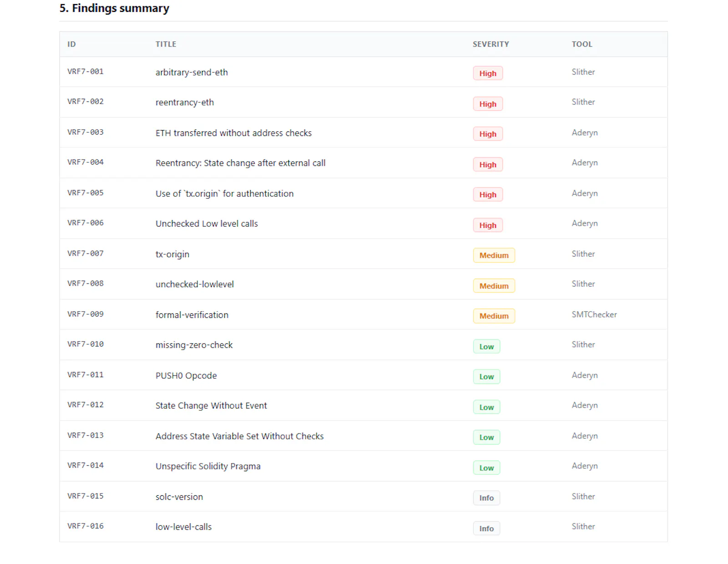728x564 pixels.
Task: Click the Slither cell in the reentrancy-eth row
Action: tap(583, 102)
